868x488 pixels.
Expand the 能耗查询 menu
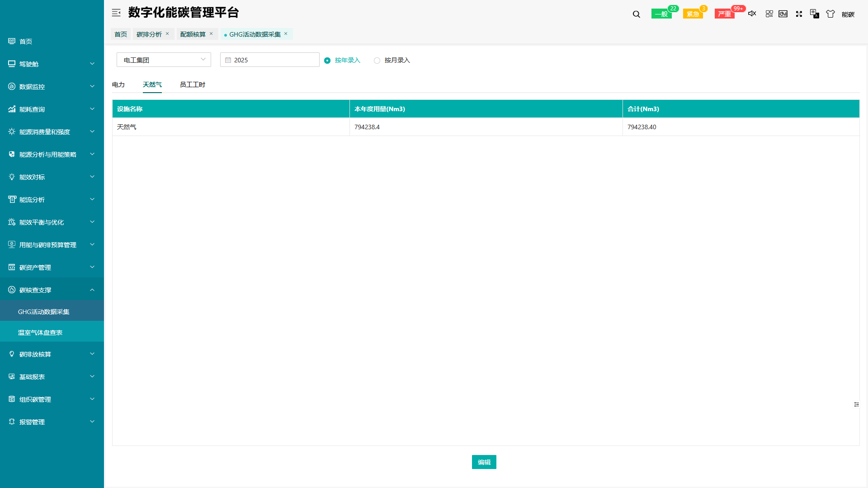click(52, 109)
